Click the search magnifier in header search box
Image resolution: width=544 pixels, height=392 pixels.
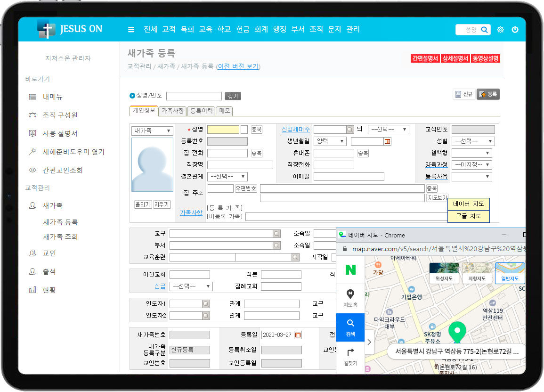484,30
